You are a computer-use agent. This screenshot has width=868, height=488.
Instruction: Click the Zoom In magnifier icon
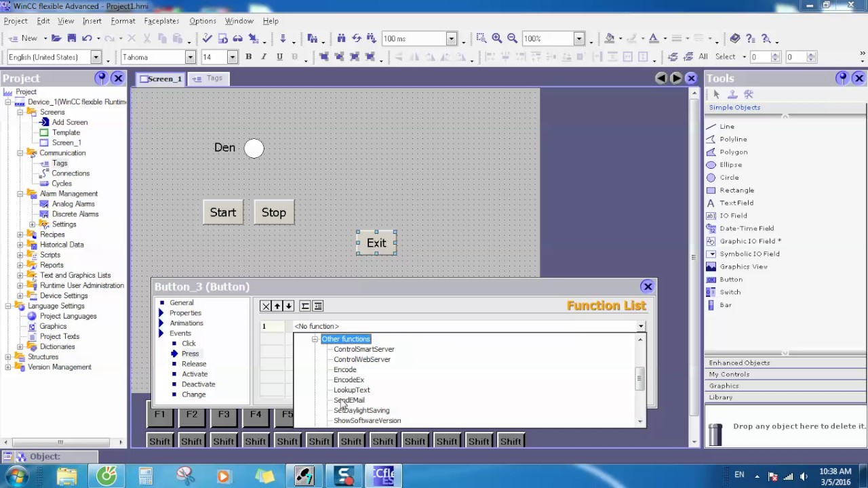[497, 39]
